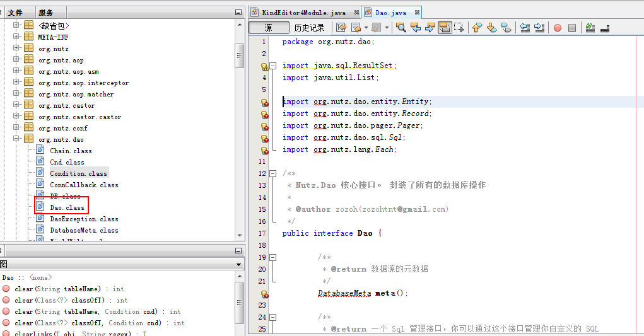The height and width of the screenshot is (336, 644).
Task: Select Condition.class in the tree
Action: point(78,173)
